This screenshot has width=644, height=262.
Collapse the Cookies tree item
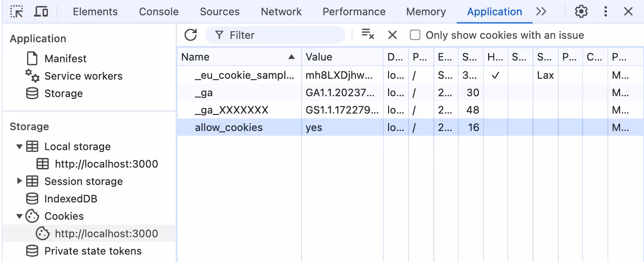pyautogui.click(x=19, y=216)
